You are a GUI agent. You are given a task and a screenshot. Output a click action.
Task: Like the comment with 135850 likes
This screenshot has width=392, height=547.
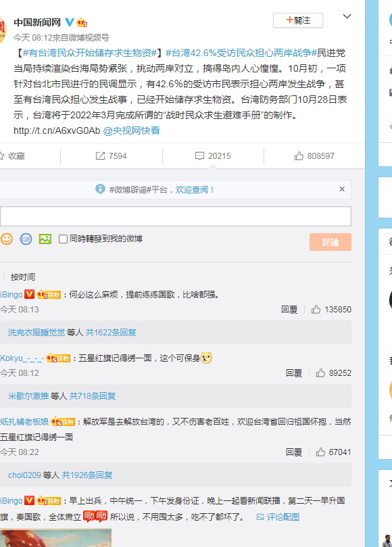(331, 310)
